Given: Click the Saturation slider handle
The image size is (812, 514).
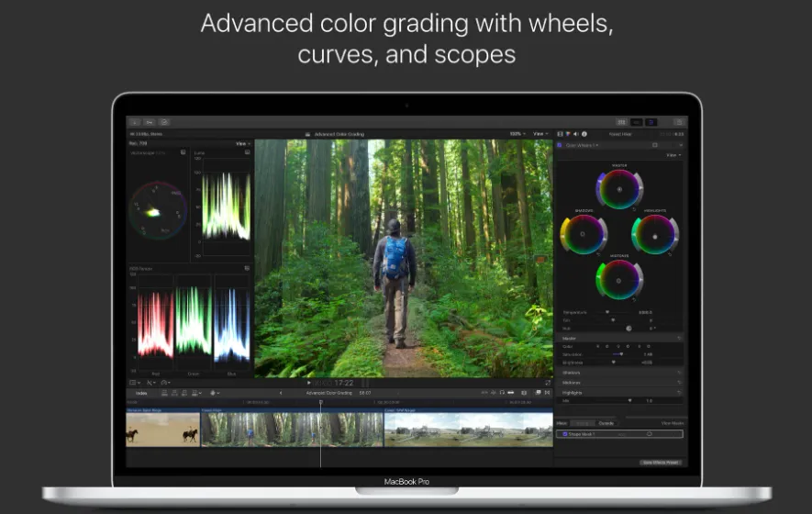Looking at the screenshot, I should click(621, 354).
